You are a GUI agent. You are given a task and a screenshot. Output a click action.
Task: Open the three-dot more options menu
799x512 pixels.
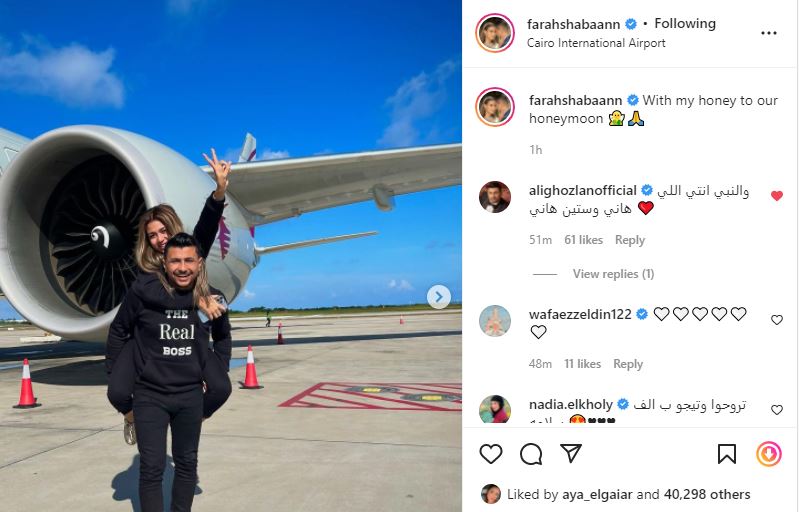(768, 33)
